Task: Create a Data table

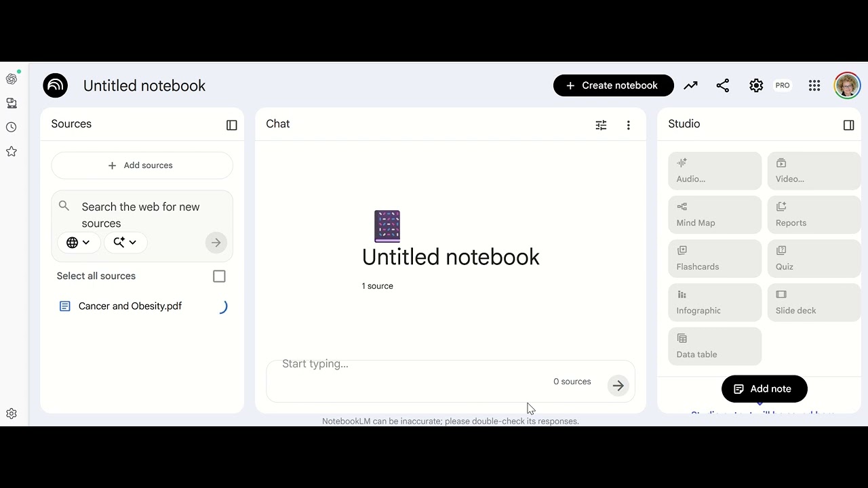Action: 715,346
